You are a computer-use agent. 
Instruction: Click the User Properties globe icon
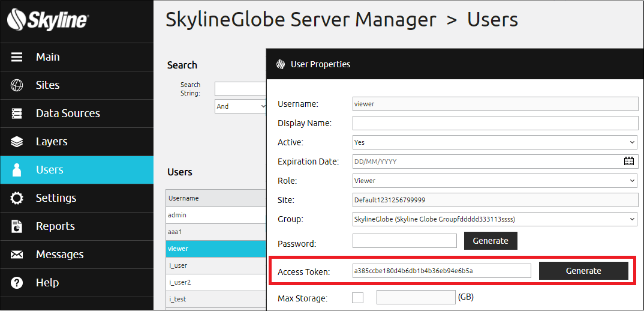281,65
